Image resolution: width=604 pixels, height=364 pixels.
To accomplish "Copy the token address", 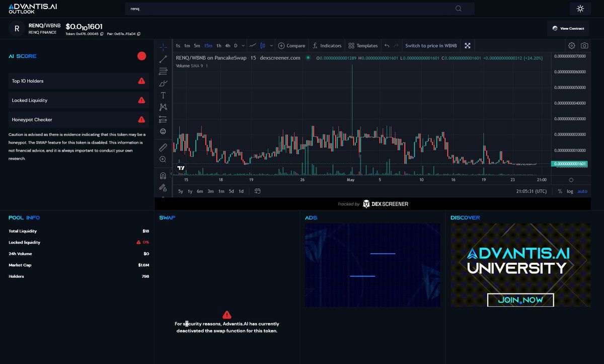I will point(102,34).
